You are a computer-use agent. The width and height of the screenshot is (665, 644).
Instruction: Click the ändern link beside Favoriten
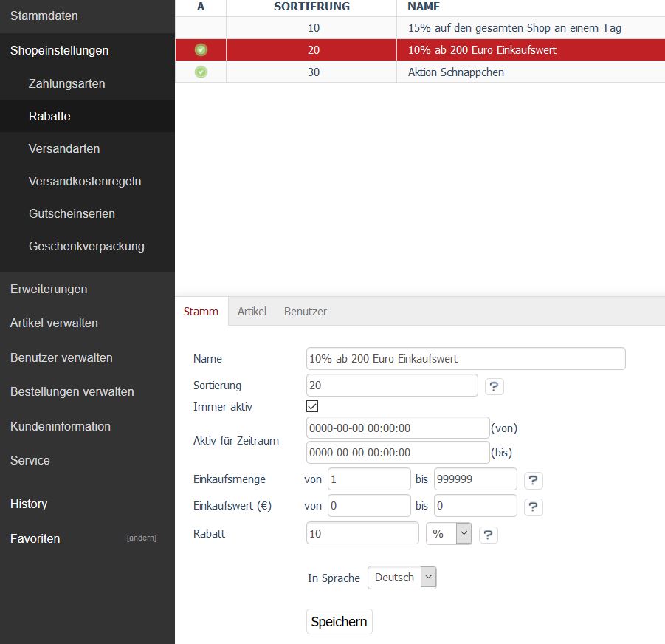[x=142, y=538]
